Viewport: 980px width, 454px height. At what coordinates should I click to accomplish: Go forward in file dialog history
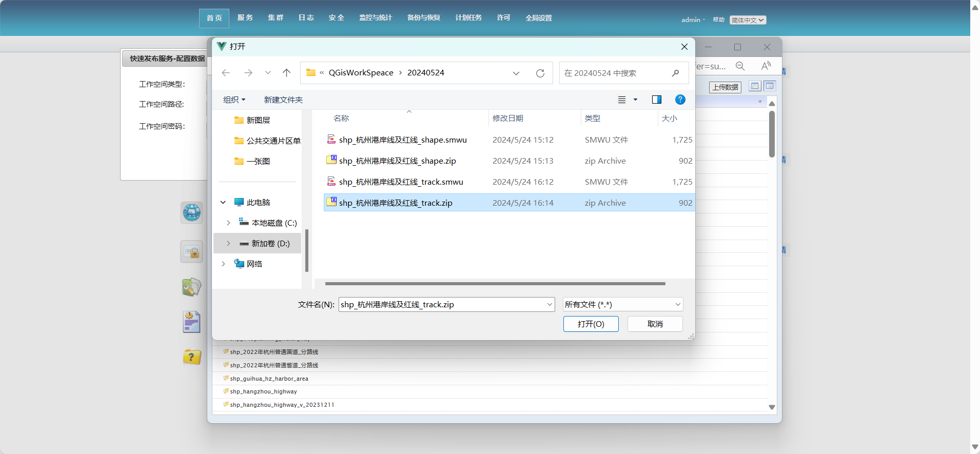point(248,73)
